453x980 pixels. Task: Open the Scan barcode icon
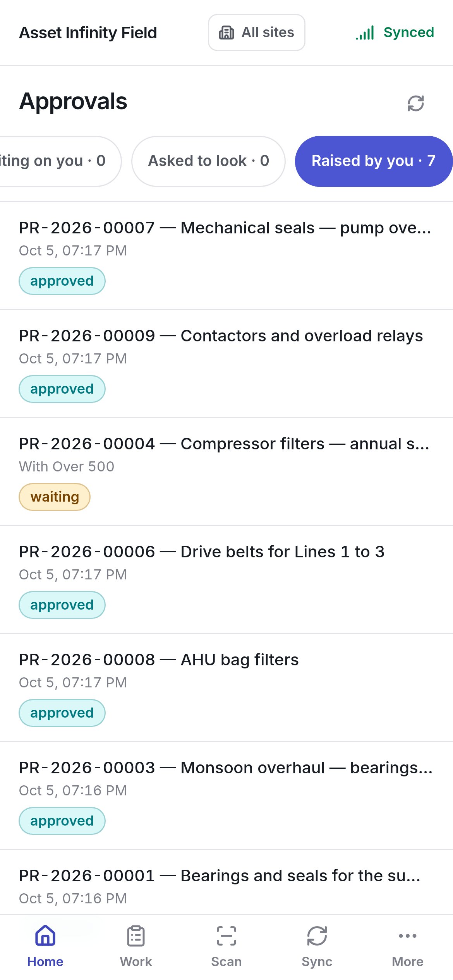point(226,935)
